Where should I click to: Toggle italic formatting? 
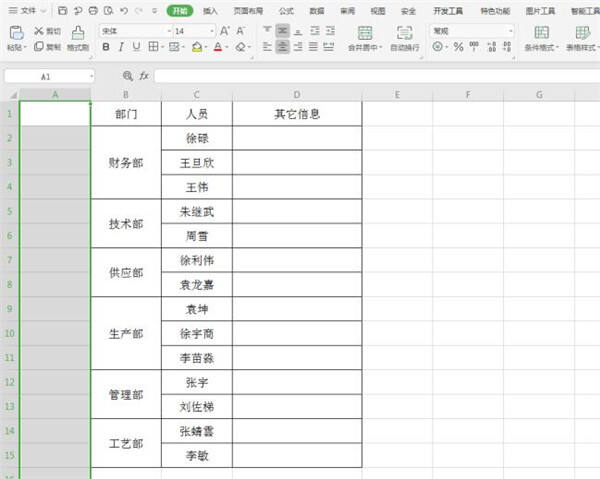121,47
